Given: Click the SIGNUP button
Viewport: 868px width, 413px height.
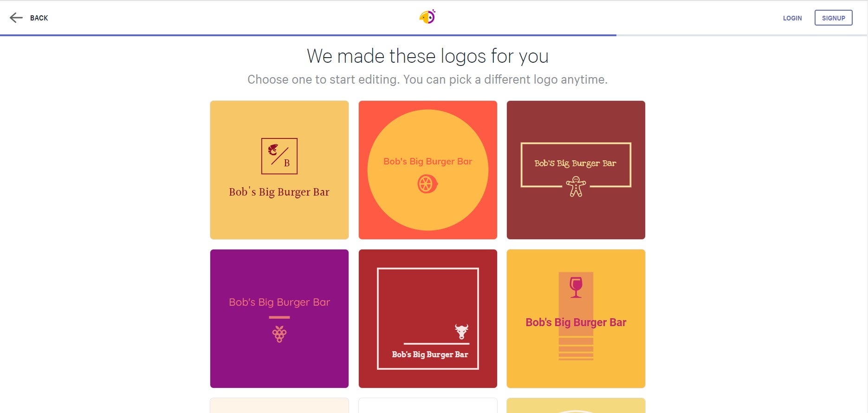Looking at the screenshot, I should pyautogui.click(x=834, y=18).
